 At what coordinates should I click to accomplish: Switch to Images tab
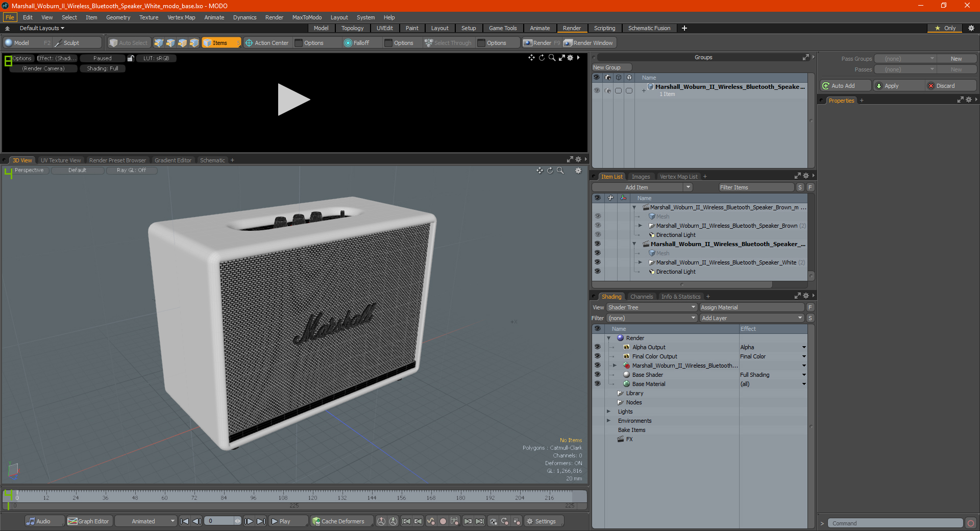click(641, 177)
